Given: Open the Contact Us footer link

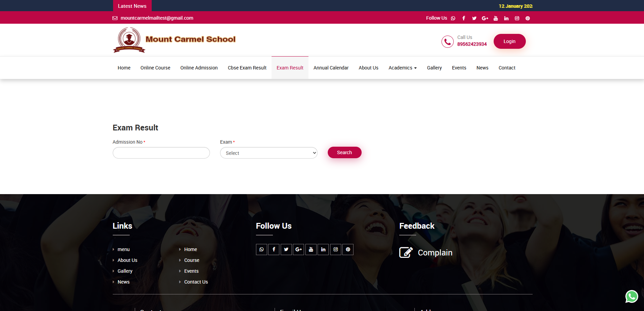Looking at the screenshot, I should 196,282.
